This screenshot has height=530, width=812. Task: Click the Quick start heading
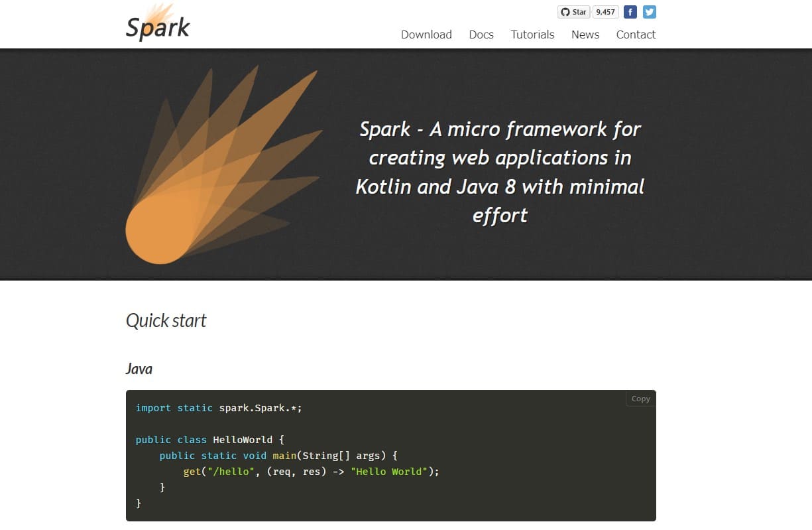166,321
